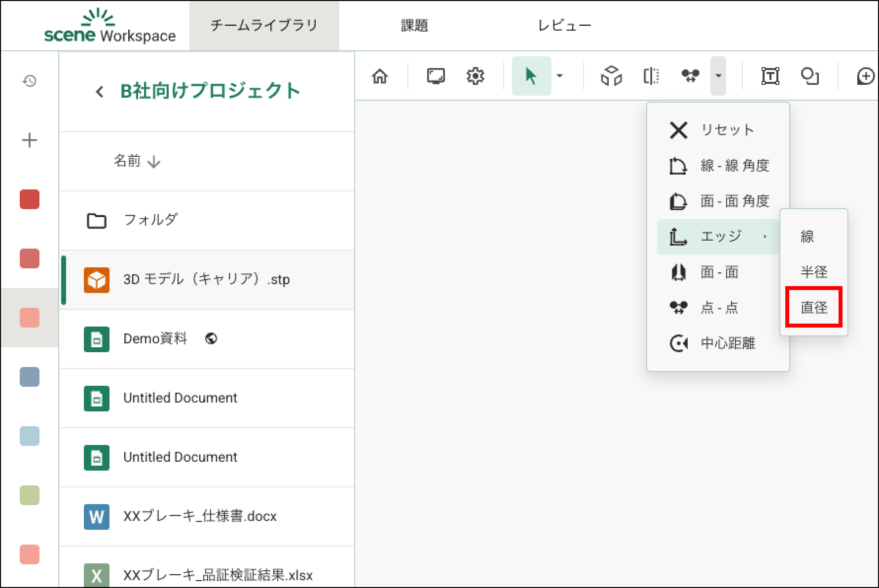Select the text annotation tool icon
879x588 pixels.
(x=770, y=76)
